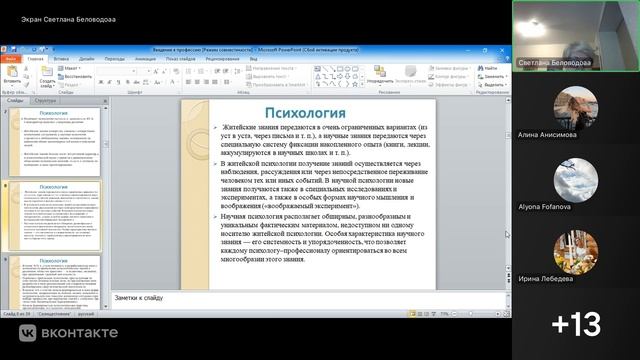Open the Файл tab
The image size is (640, 360).
pos(11,59)
